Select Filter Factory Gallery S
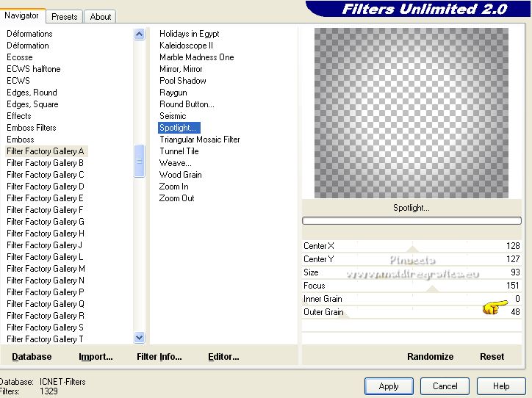The image size is (532, 398). coord(45,328)
